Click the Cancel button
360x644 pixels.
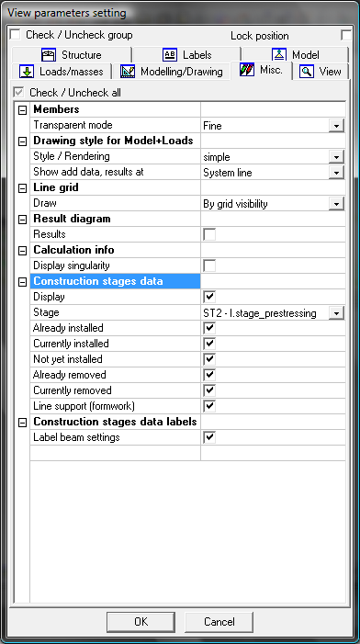tap(219, 621)
